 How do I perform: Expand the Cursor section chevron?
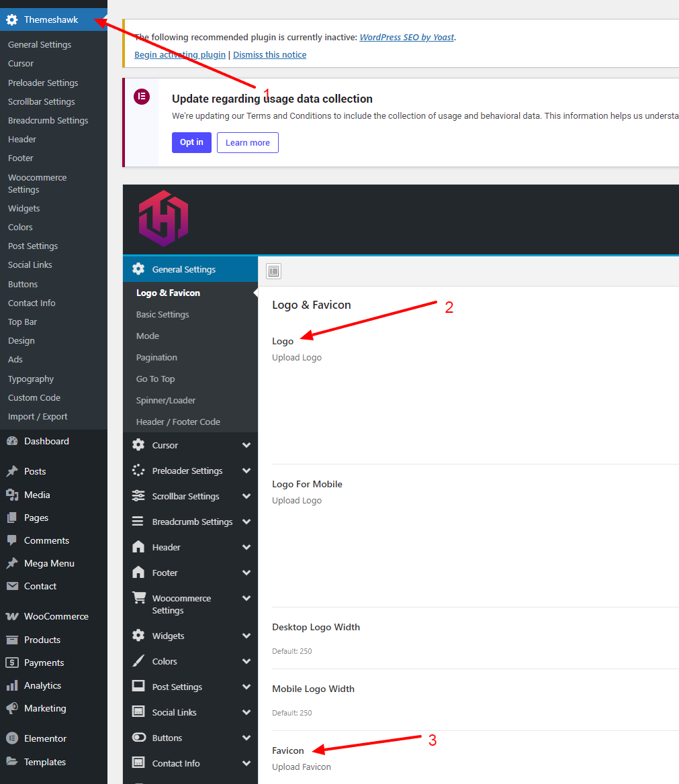246,446
